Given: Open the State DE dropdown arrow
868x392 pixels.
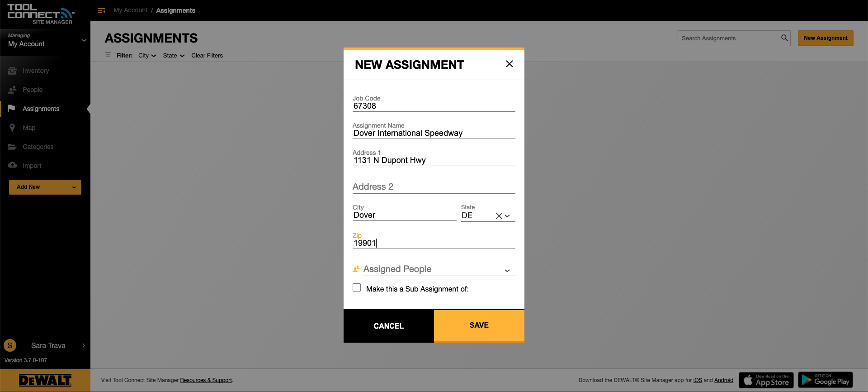Looking at the screenshot, I should (508, 216).
